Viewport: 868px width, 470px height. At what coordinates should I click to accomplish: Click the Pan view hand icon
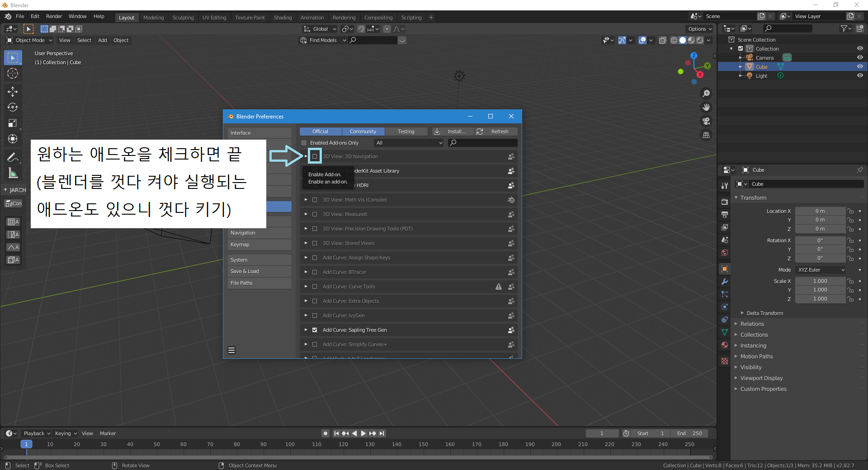(706, 107)
